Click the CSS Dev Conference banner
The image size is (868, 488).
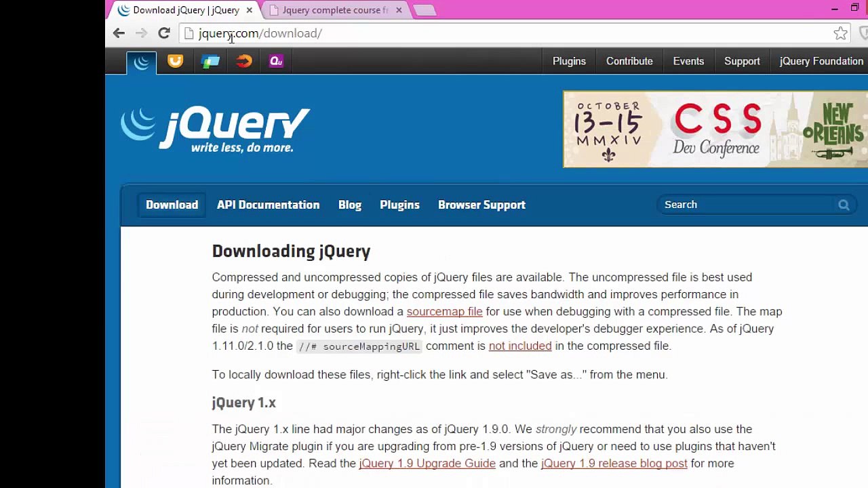click(x=715, y=129)
